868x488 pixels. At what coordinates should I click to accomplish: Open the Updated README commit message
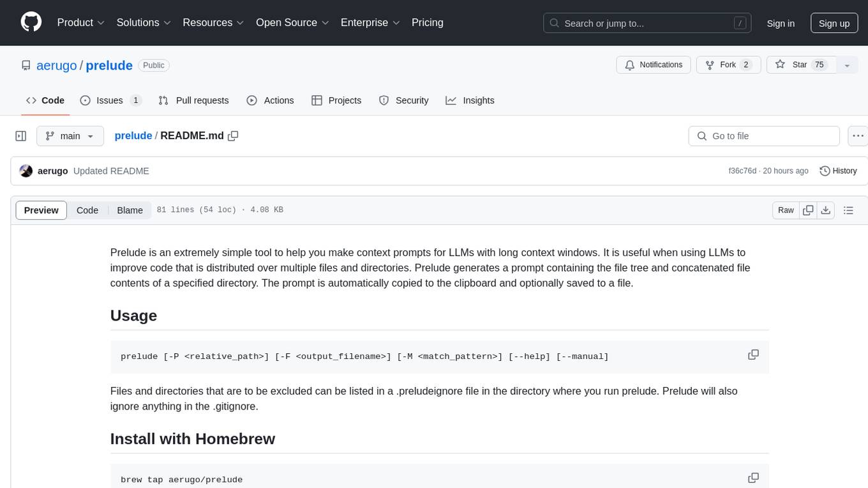(x=111, y=171)
